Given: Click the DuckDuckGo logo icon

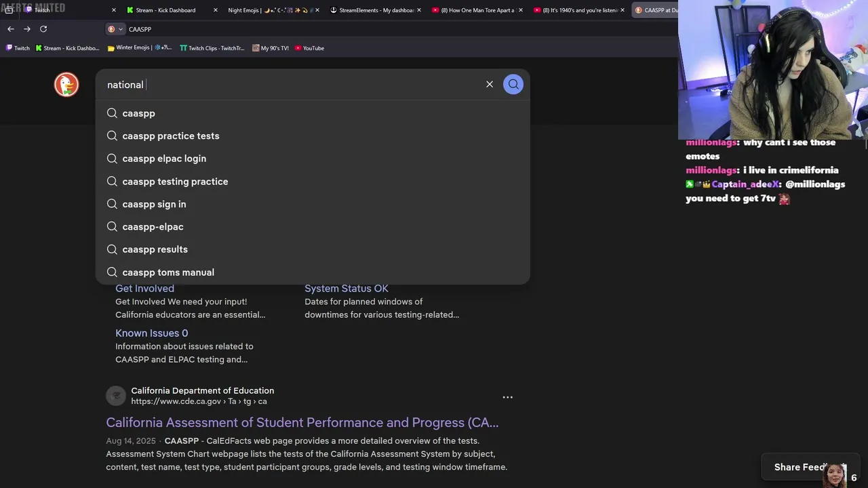Looking at the screenshot, I should click(x=66, y=85).
